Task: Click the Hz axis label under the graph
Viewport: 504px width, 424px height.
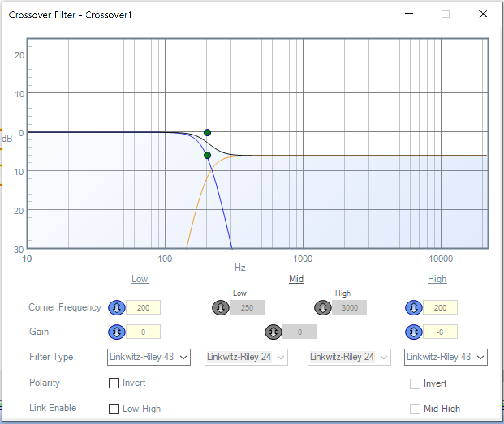Action: coord(240,268)
